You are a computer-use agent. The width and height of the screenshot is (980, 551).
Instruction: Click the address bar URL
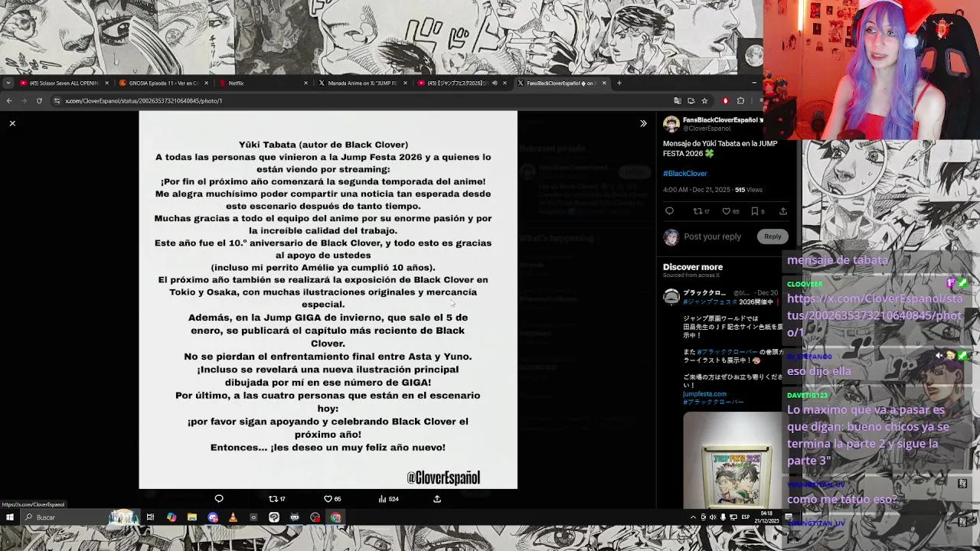pos(143,101)
